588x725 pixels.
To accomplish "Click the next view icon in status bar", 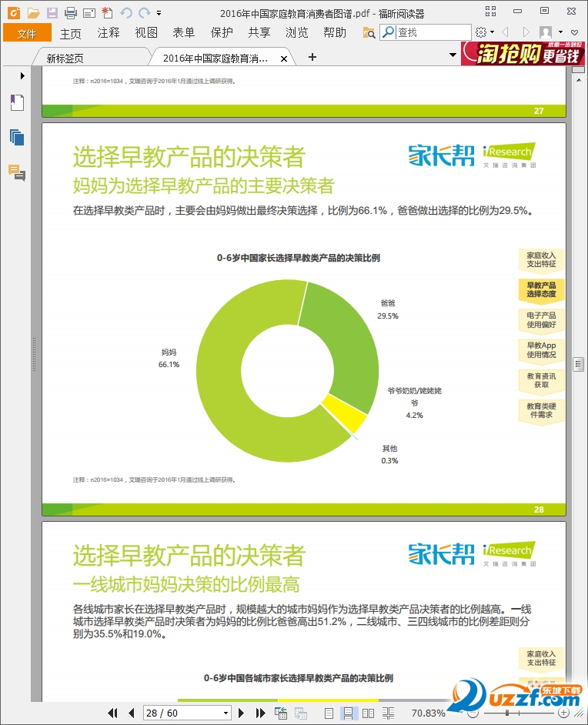I will 301,713.
